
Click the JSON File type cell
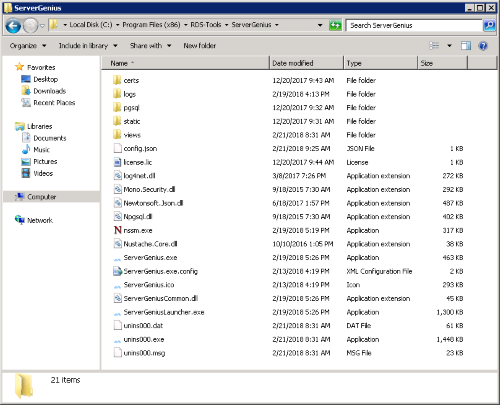(360, 148)
